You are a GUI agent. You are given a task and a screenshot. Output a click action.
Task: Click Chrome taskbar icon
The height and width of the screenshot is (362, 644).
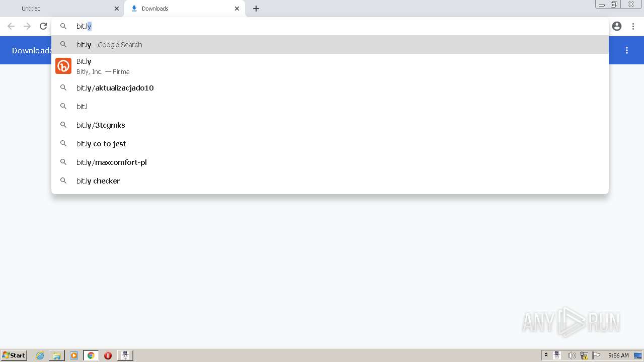coord(91,355)
